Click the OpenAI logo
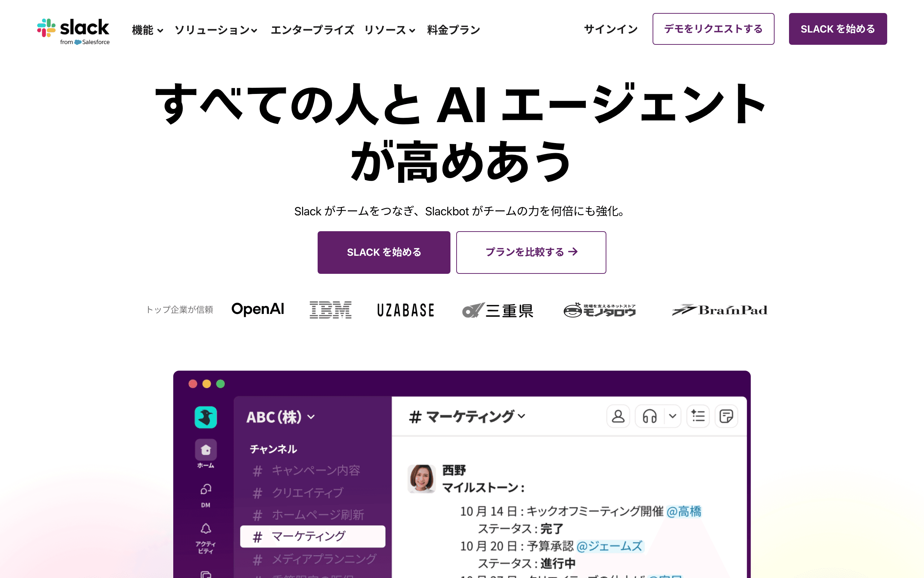Screen dimensions: 924x578 [x=258, y=309]
